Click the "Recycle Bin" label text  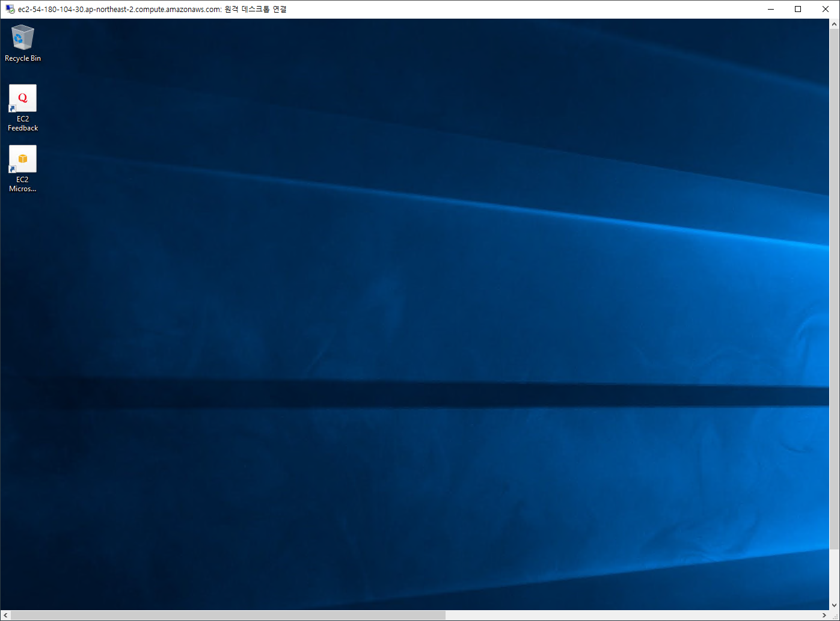[x=23, y=58]
